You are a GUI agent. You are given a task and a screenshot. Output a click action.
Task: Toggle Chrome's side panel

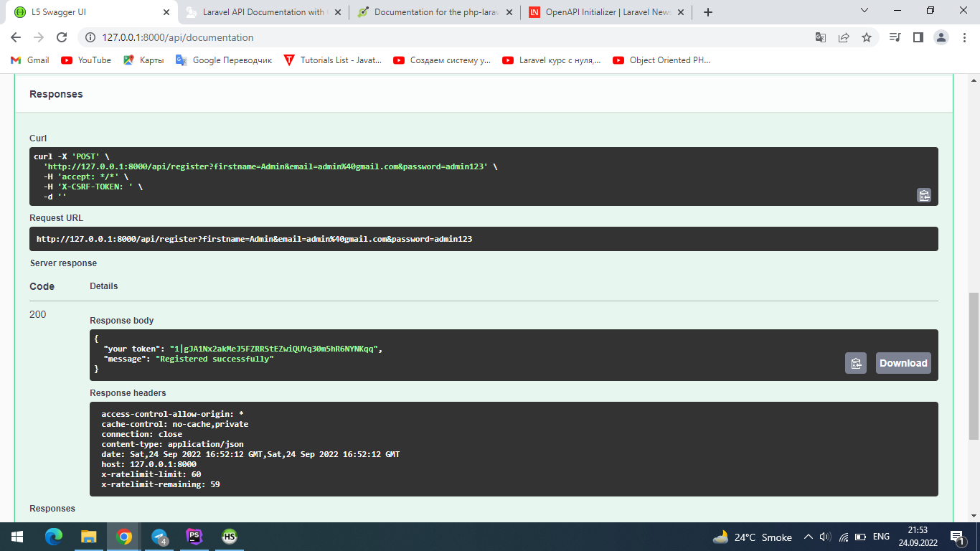(x=918, y=37)
